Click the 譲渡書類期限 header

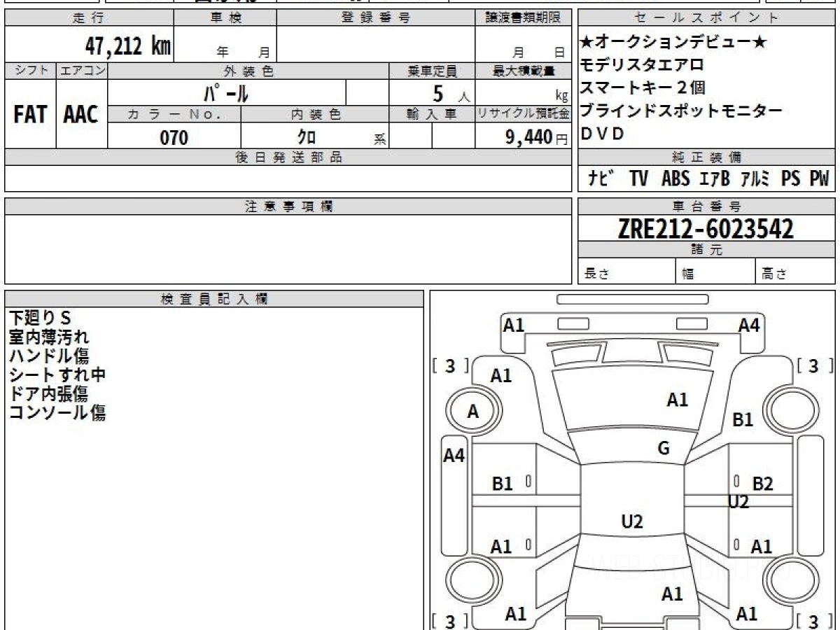523,18
